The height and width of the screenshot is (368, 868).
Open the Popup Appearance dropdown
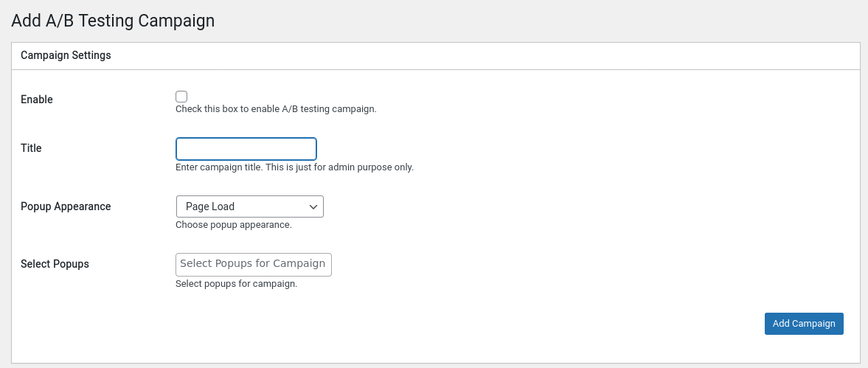[249, 206]
